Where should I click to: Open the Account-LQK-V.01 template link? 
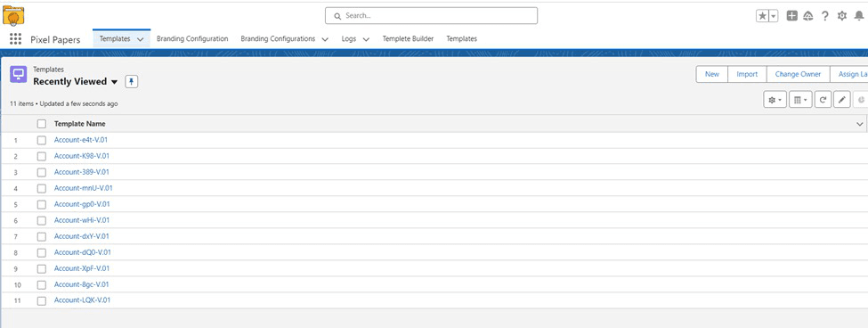(83, 300)
